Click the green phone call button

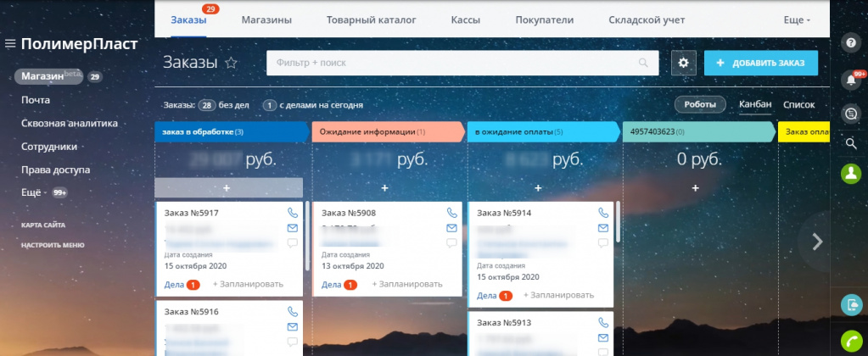click(x=851, y=340)
